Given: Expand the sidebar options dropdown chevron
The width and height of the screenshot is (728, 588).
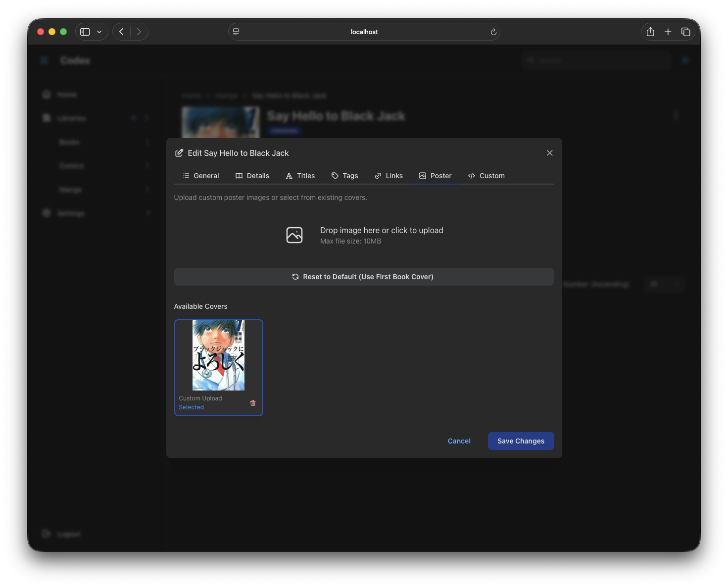Looking at the screenshot, I should tap(99, 32).
